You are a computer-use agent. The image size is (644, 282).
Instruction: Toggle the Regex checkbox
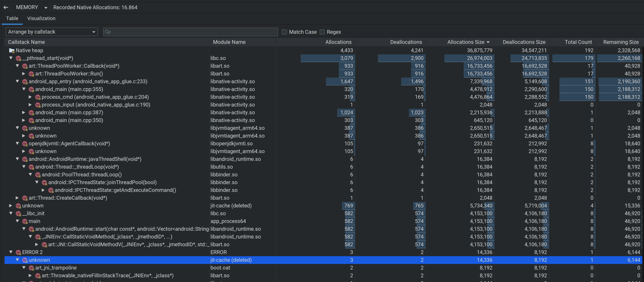[x=322, y=32]
